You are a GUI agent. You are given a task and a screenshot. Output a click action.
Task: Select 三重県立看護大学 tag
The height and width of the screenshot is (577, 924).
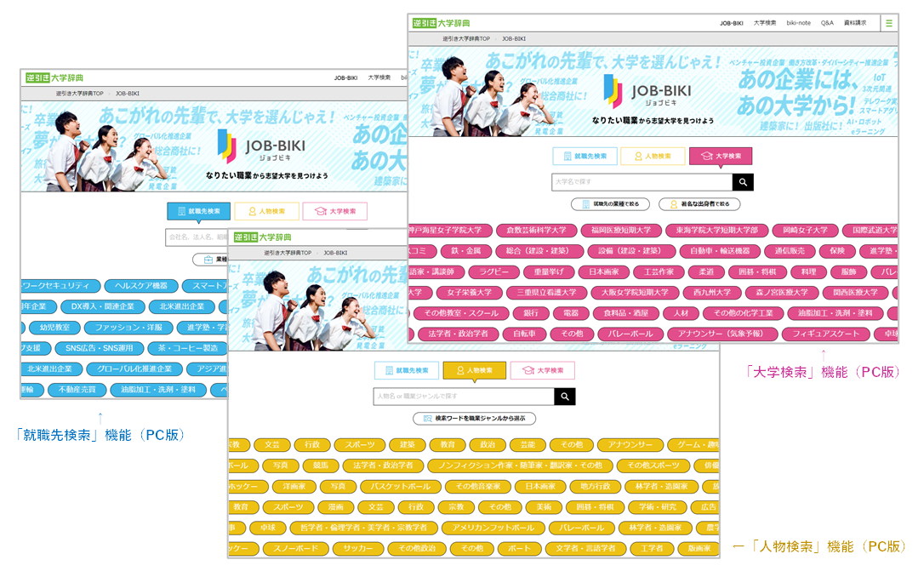point(547,293)
